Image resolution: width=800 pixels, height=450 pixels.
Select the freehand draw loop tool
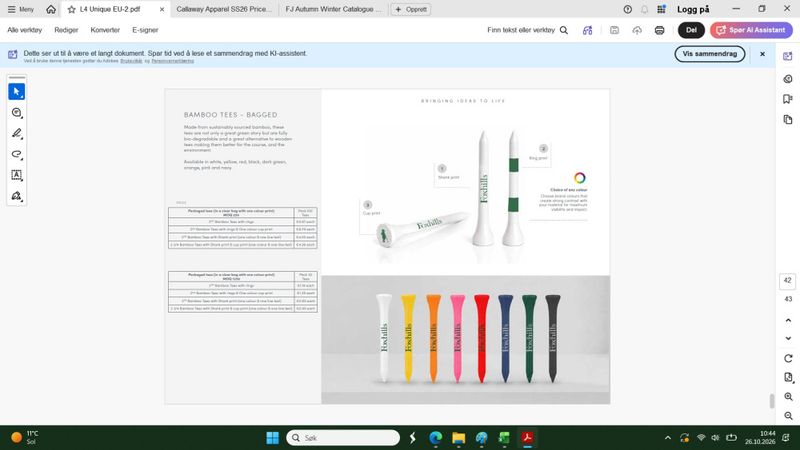(x=16, y=154)
